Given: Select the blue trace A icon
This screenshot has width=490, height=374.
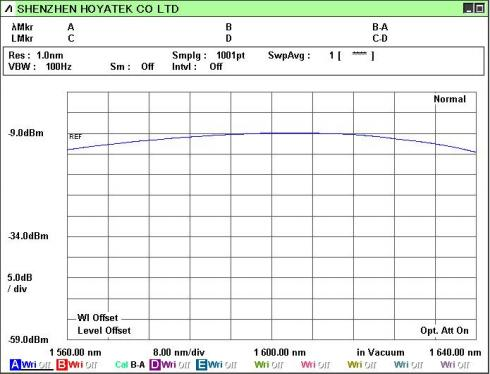Looking at the screenshot, I should tap(15, 365).
